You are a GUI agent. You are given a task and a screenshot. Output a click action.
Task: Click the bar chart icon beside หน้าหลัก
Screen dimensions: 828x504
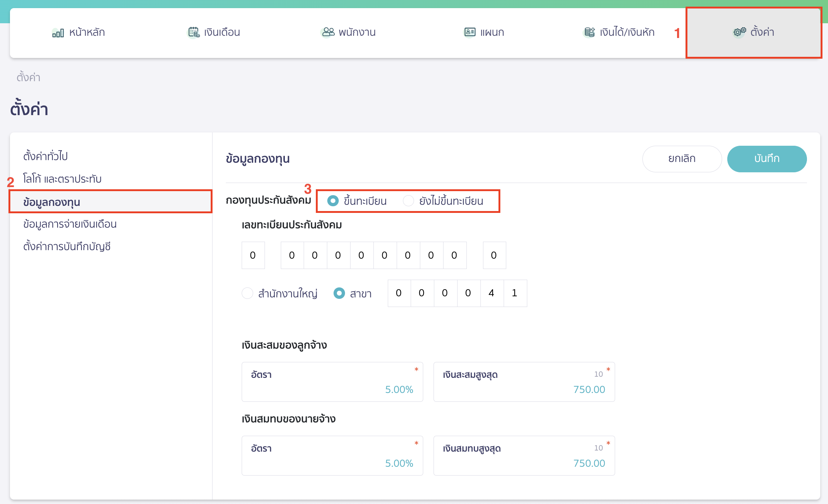[58, 33]
